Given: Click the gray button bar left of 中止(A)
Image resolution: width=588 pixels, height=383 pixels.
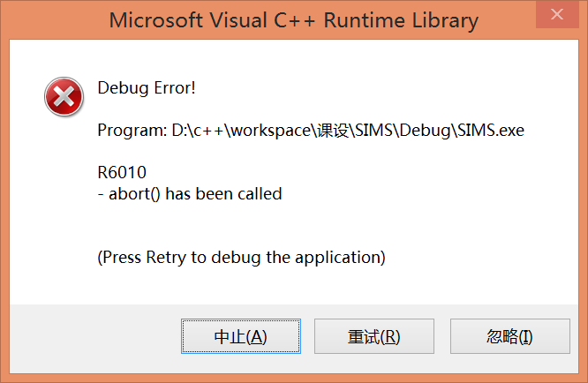Looking at the screenshot, I should pyautogui.click(x=95, y=336).
